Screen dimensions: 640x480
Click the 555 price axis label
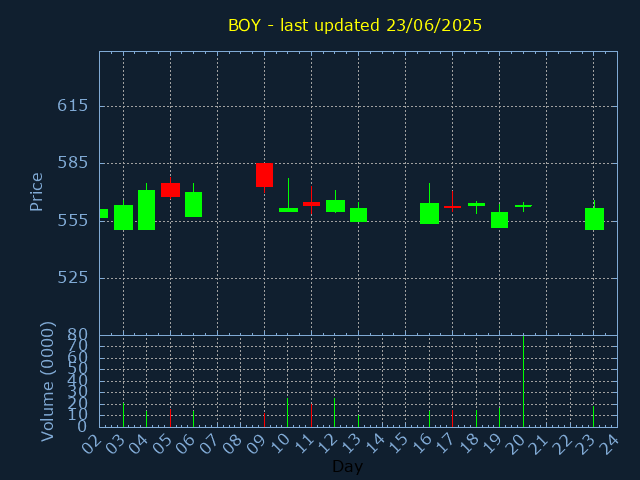73,221
